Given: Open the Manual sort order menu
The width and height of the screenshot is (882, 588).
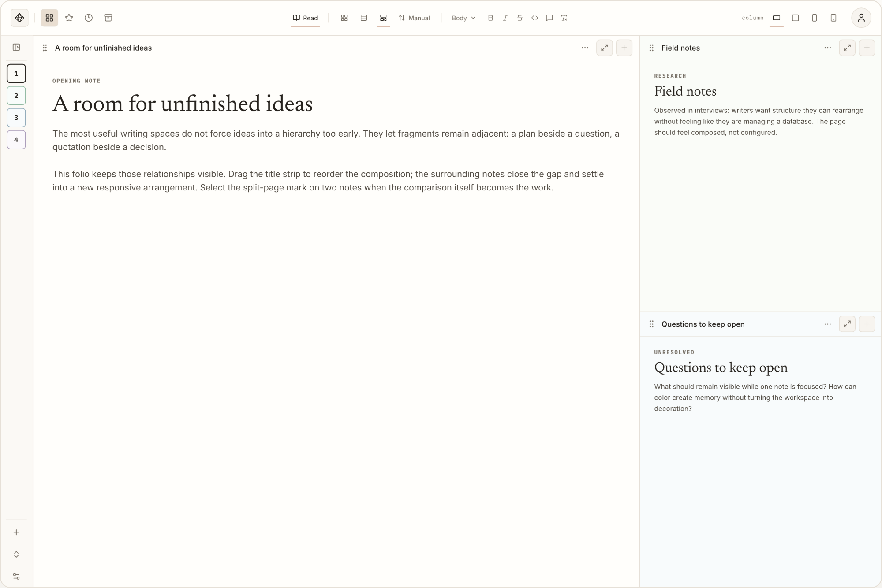Looking at the screenshot, I should coord(414,18).
